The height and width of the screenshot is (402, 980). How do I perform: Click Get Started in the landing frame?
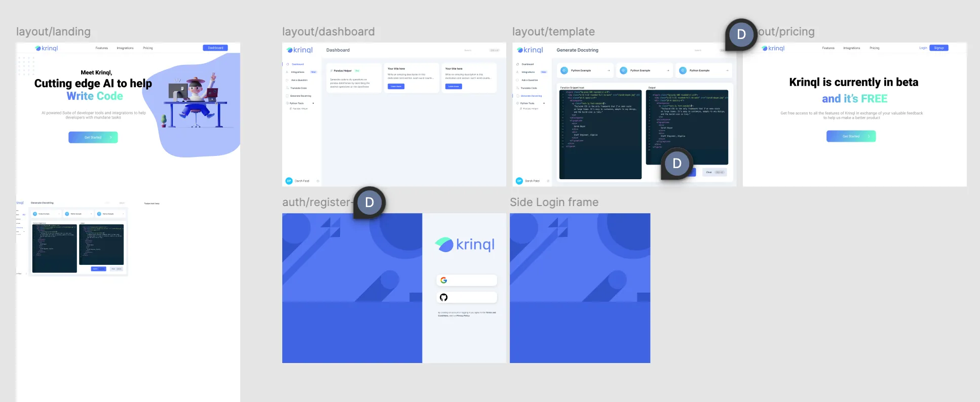pos(93,137)
